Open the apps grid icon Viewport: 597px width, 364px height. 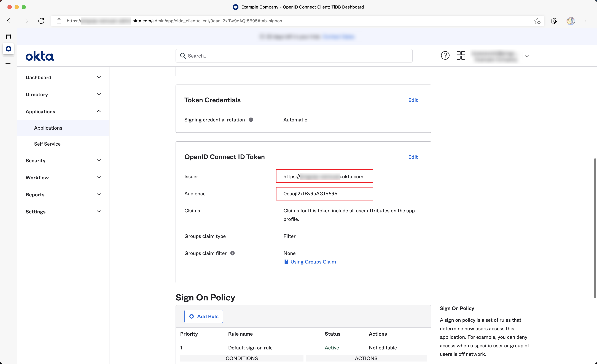461,55
